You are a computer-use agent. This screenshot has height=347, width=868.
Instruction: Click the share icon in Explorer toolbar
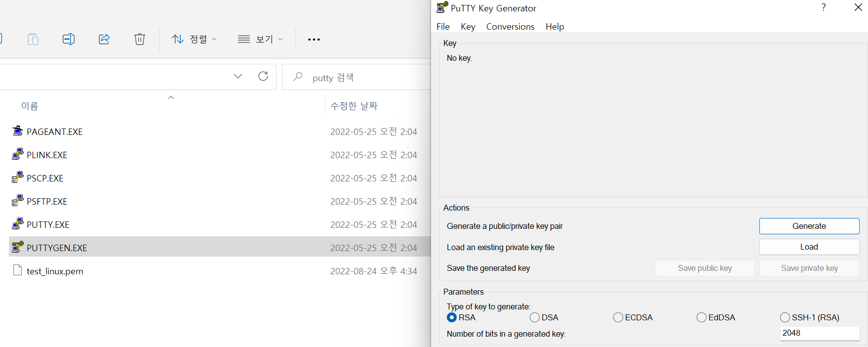pos(104,39)
